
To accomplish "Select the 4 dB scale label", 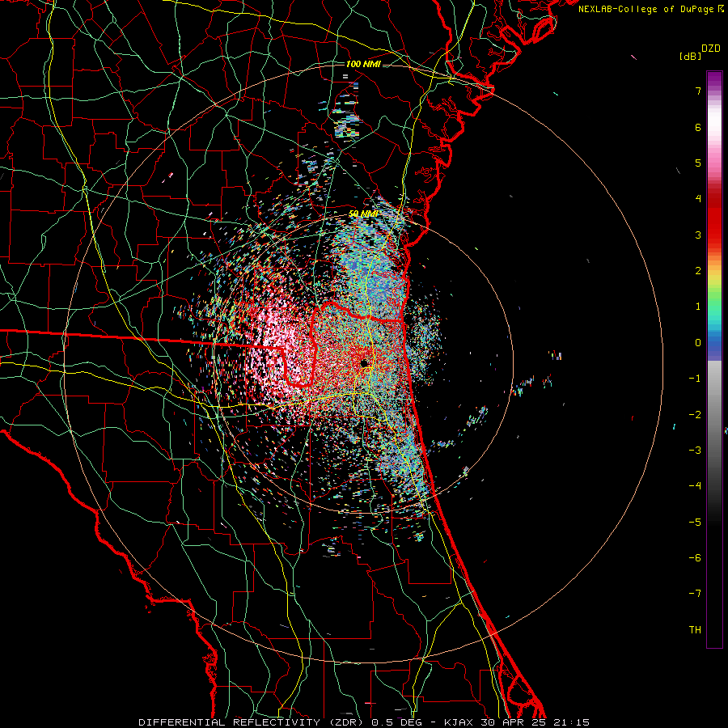I will coord(698,198).
